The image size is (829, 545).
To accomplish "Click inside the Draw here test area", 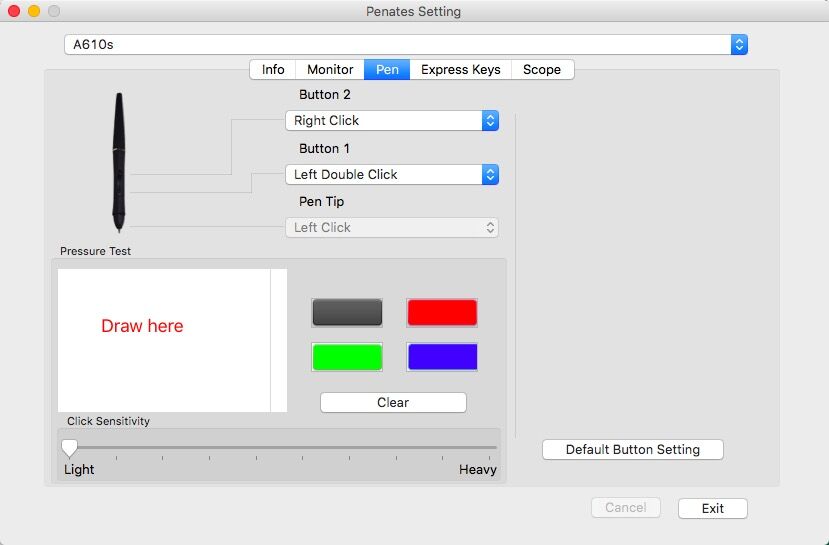I will coord(164,340).
